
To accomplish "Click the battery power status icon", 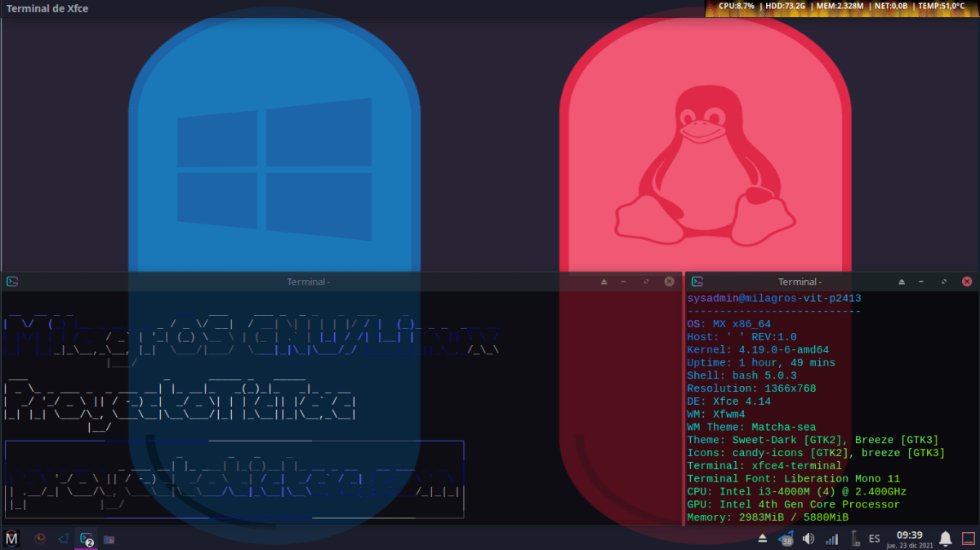I will [x=854, y=539].
